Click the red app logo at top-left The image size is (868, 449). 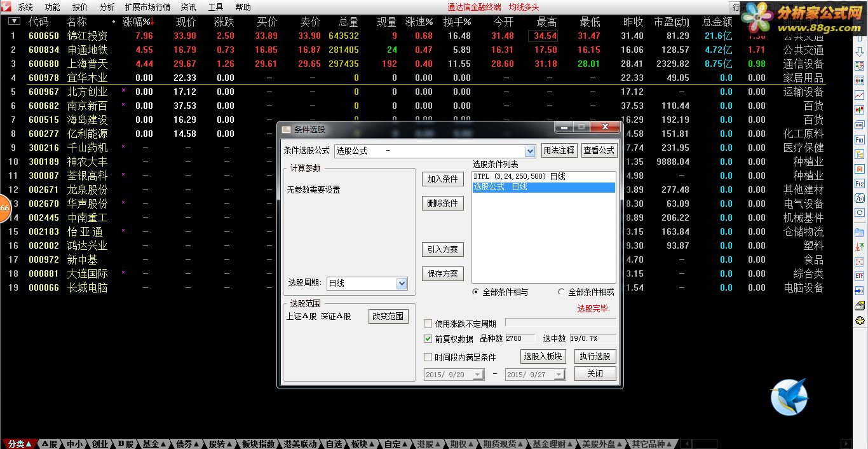coord(6,7)
